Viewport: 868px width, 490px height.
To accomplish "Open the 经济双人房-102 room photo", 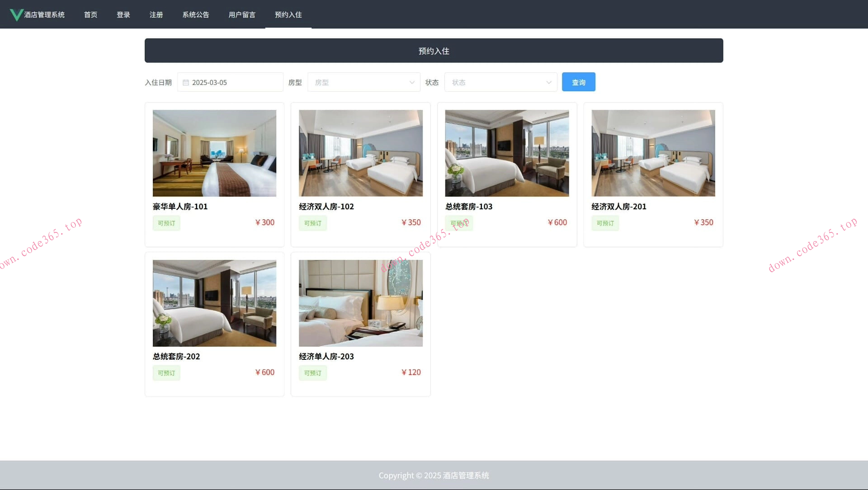I will pyautogui.click(x=360, y=153).
